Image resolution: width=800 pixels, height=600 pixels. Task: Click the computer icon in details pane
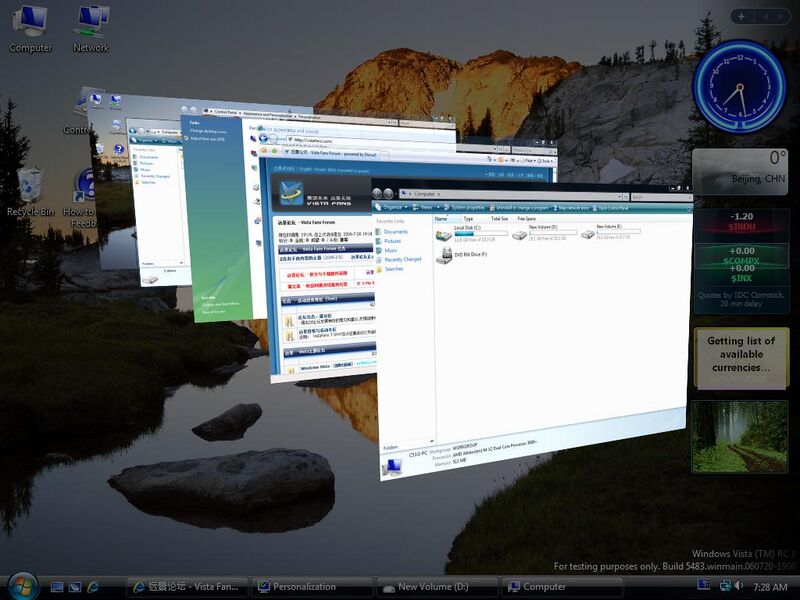(x=393, y=466)
